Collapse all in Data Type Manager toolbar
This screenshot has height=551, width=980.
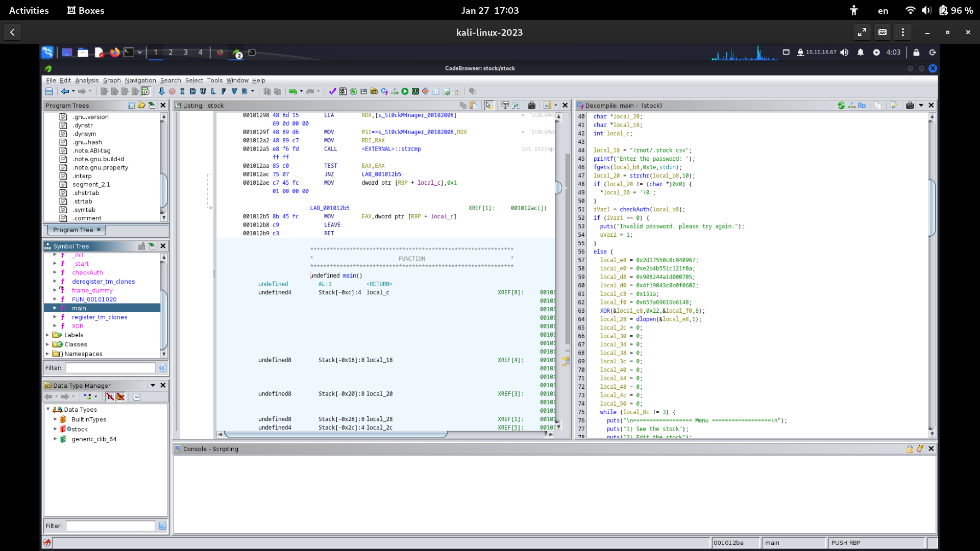(136, 397)
